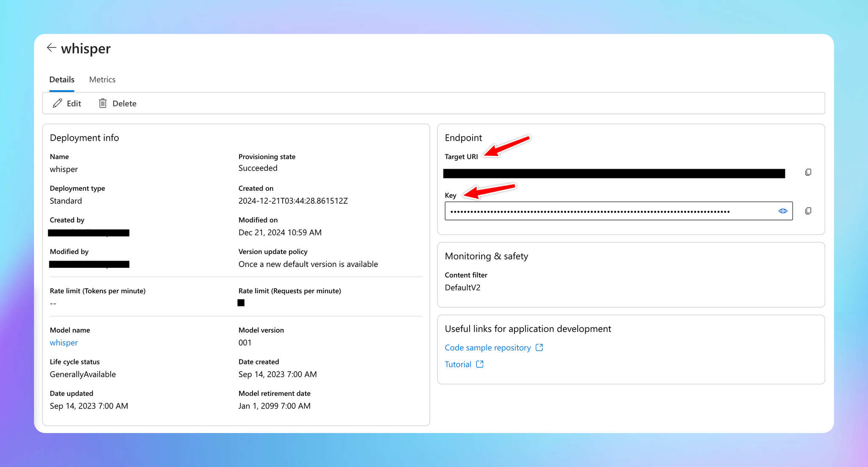Click the model version '001' value
The image size is (868, 467).
(245, 342)
